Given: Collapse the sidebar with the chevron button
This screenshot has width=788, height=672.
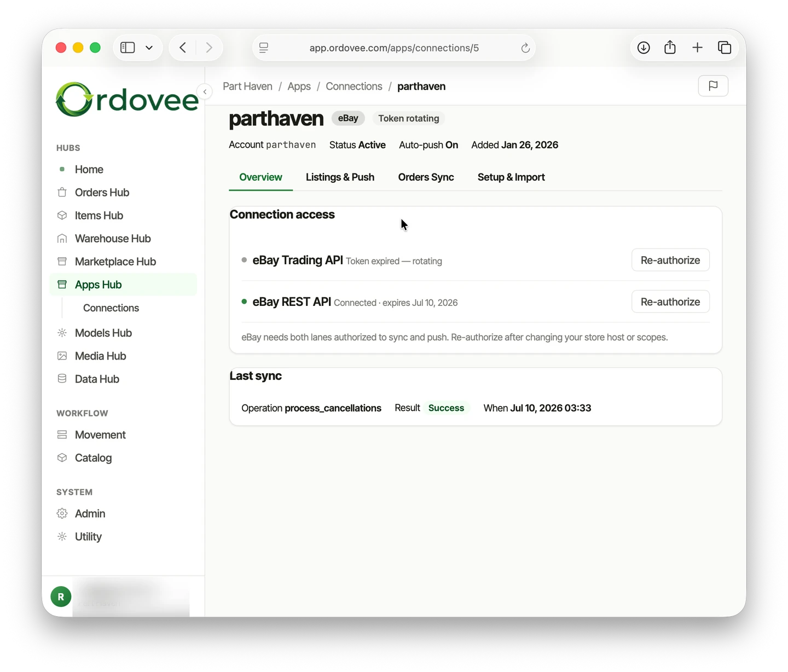Looking at the screenshot, I should [205, 91].
